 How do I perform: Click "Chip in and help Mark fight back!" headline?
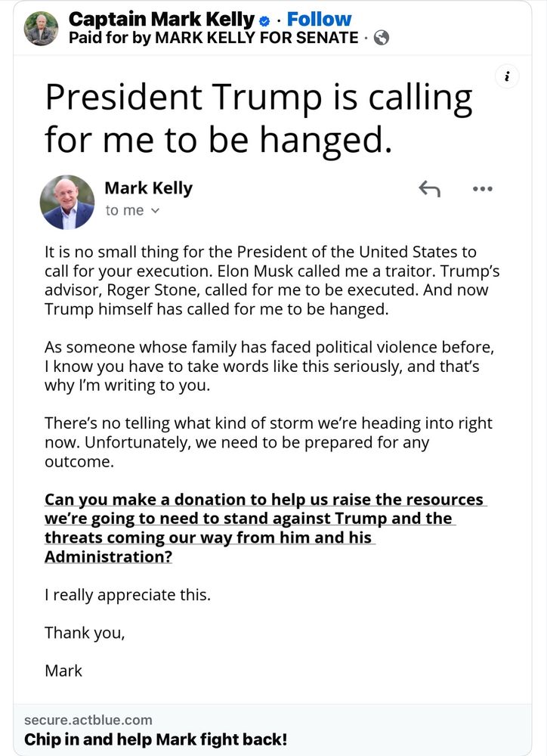[x=156, y=739]
